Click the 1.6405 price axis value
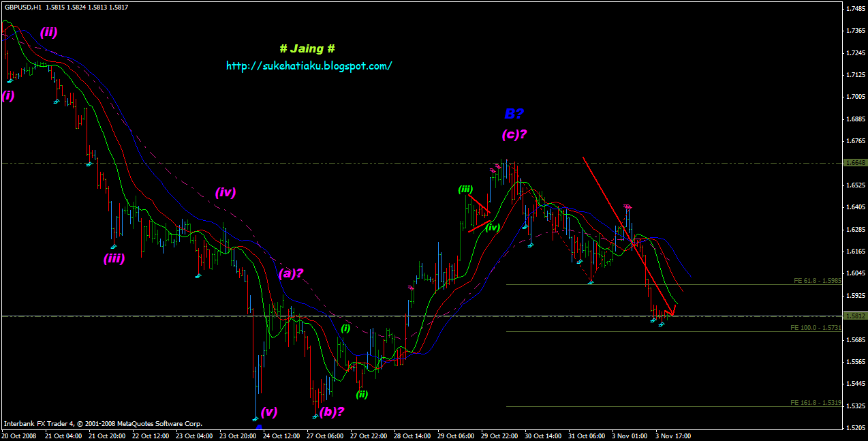Viewport: 868px width, 441px height. (x=855, y=207)
